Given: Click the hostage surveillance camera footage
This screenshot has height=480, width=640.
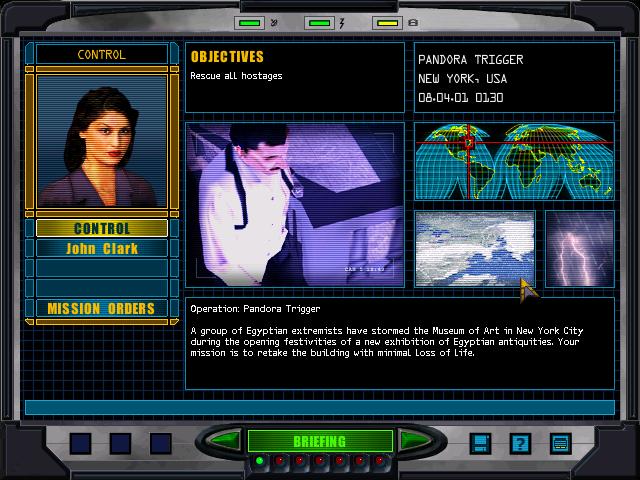Looking at the screenshot, I should [x=295, y=205].
